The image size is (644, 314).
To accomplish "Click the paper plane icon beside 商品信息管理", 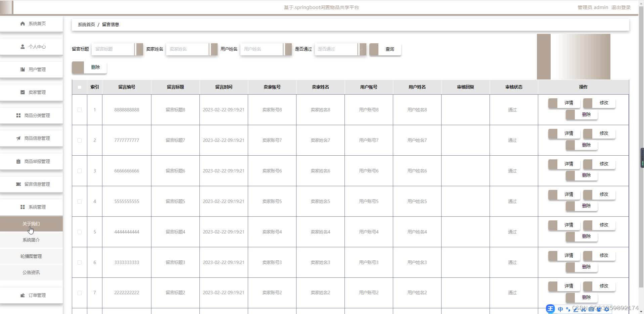I will pyautogui.click(x=18, y=138).
